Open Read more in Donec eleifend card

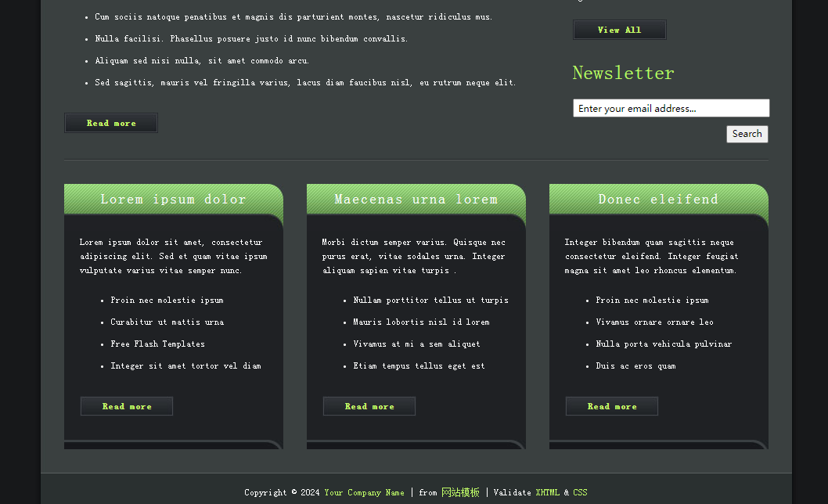[612, 406]
